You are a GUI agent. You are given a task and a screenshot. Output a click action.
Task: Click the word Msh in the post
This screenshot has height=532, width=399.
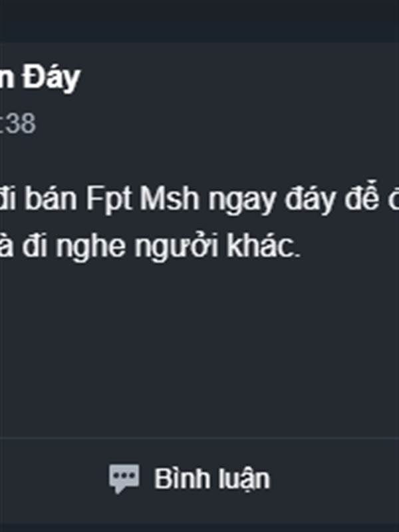tap(170, 199)
